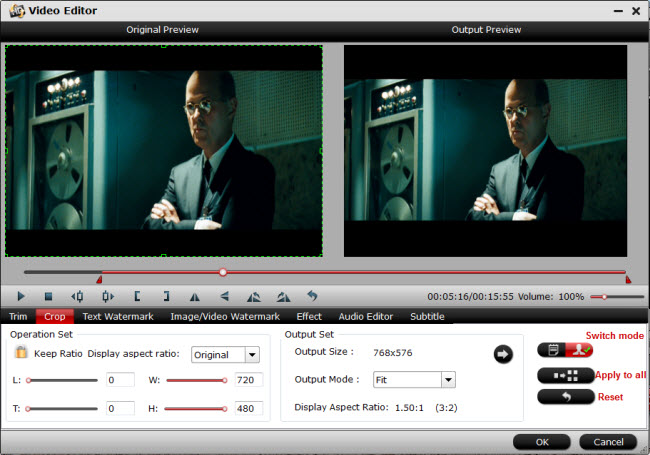Click the Original Preview video pane
The height and width of the screenshot is (455, 650).
point(164,151)
